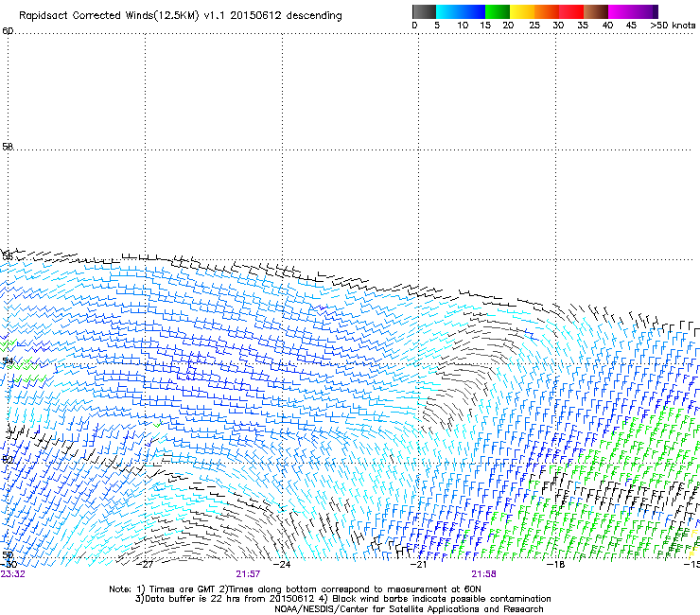Click the purple swath time '21:57'

point(248,574)
